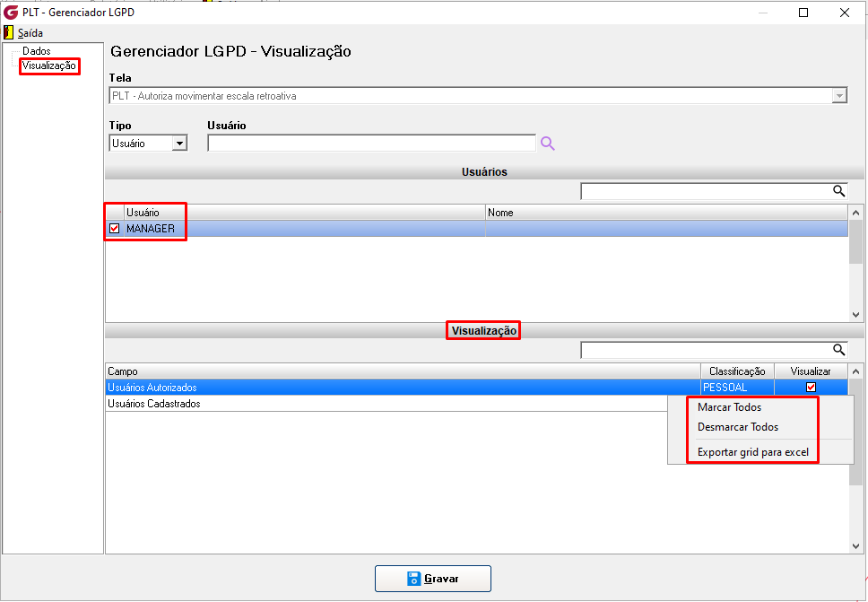Click the floppy disk icon on Gravar

413,579
